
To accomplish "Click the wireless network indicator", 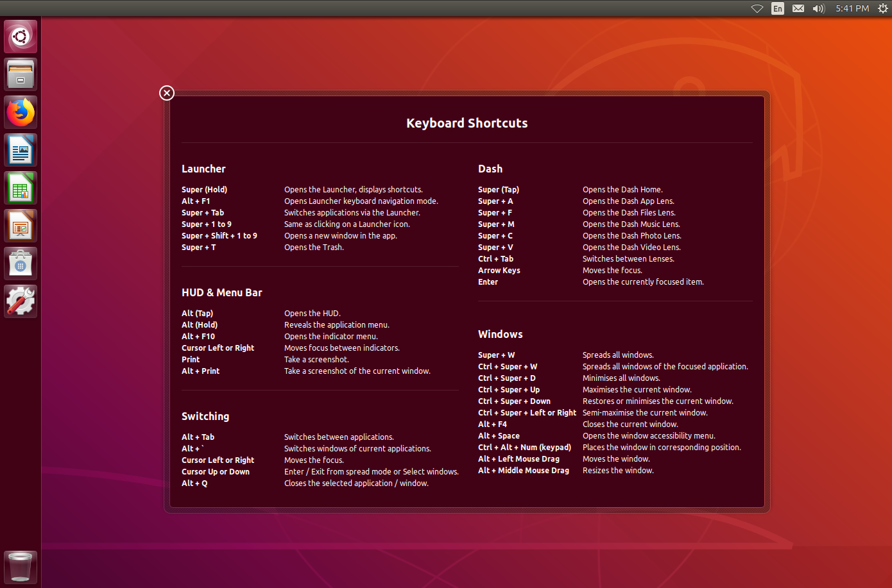I will 757,8.
